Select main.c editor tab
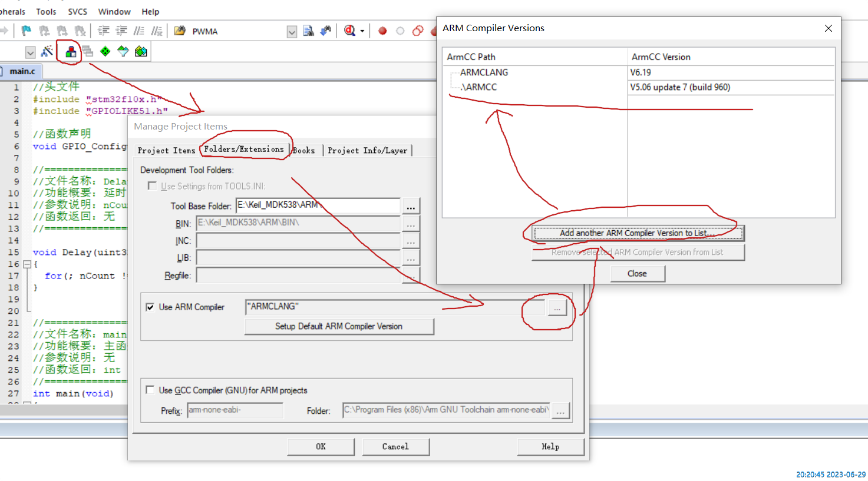 pyautogui.click(x=22, y=71)
